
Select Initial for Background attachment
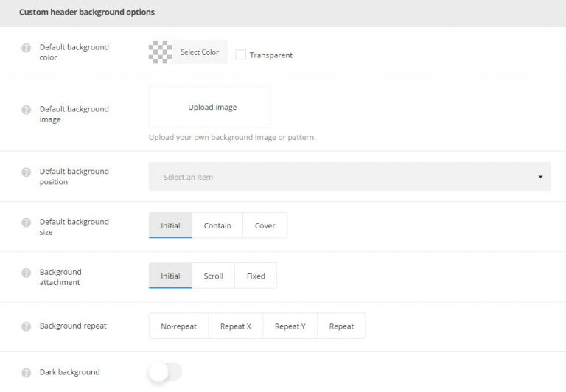(170, 276)
